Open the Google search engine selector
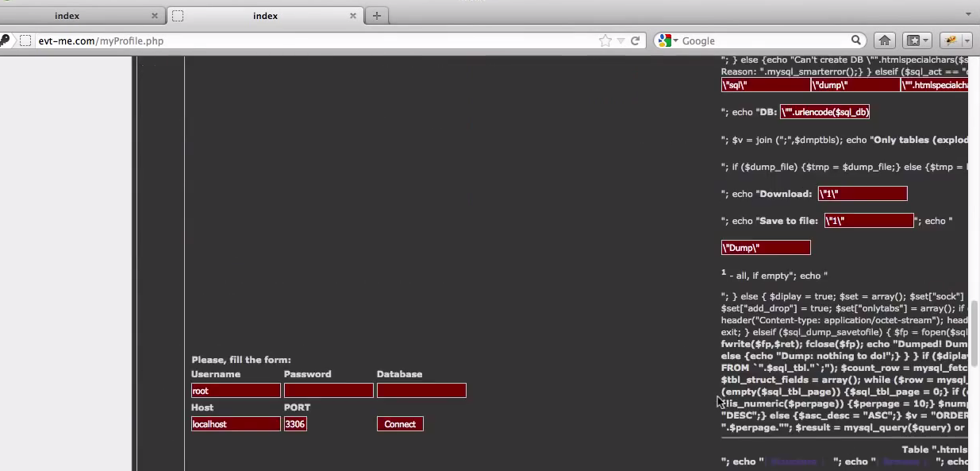980x471 pixels. point(667,41)
